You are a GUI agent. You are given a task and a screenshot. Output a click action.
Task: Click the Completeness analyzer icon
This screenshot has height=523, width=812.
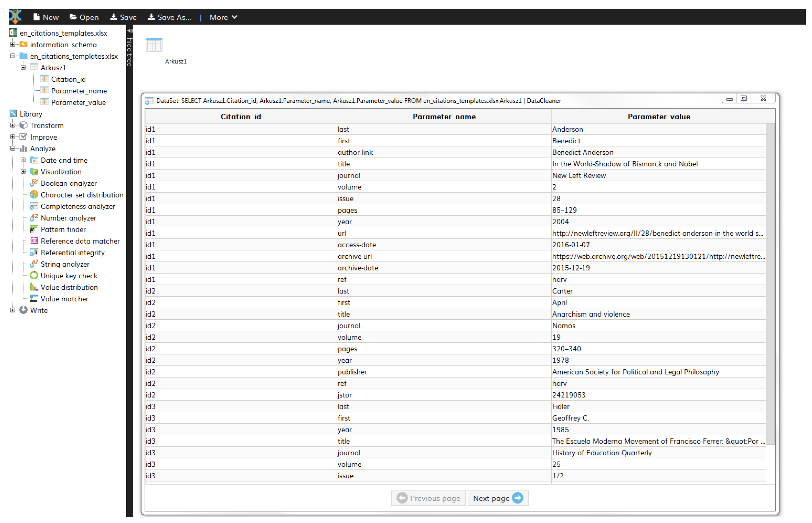pos(34,207)
